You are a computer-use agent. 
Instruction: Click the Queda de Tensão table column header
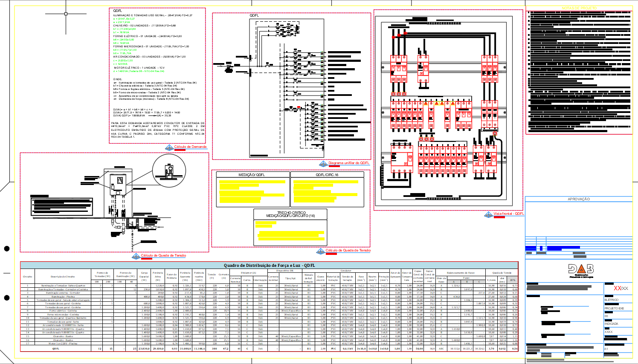point(502,273)
